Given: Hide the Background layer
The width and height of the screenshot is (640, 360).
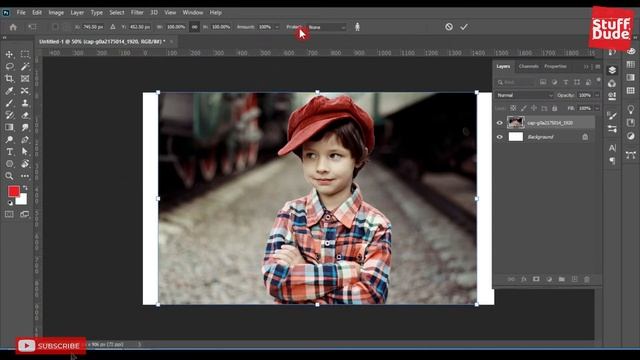Looking at the screenshot, I should point(500,137).
